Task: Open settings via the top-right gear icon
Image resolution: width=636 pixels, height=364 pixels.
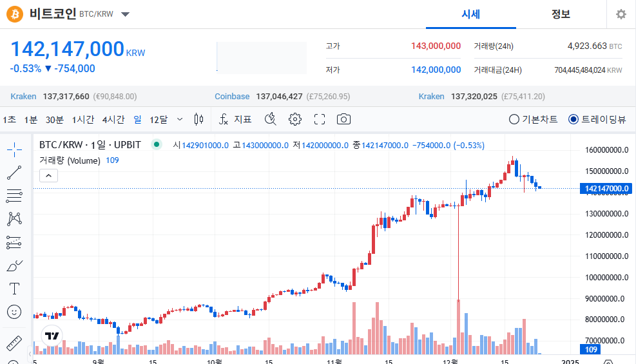Action: pos(621,15)
